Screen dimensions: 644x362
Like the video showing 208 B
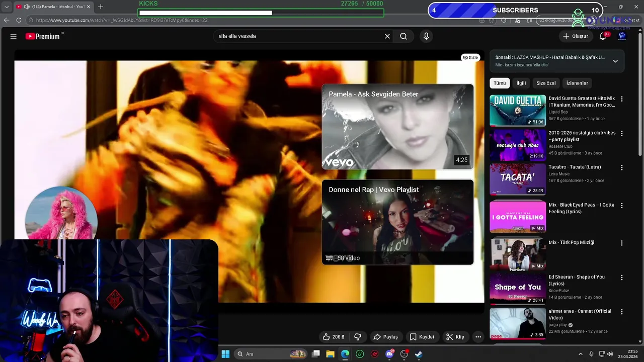[x=334, y=337]
